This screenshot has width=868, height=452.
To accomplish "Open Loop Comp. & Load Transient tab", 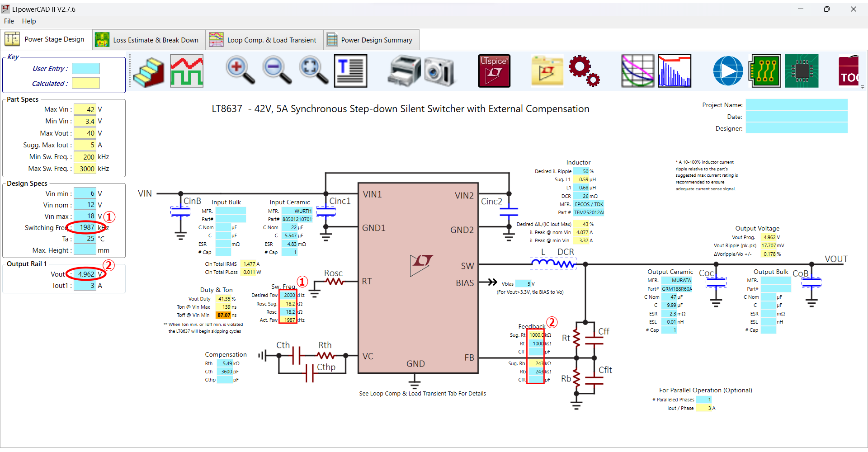I will coord(264,40).
